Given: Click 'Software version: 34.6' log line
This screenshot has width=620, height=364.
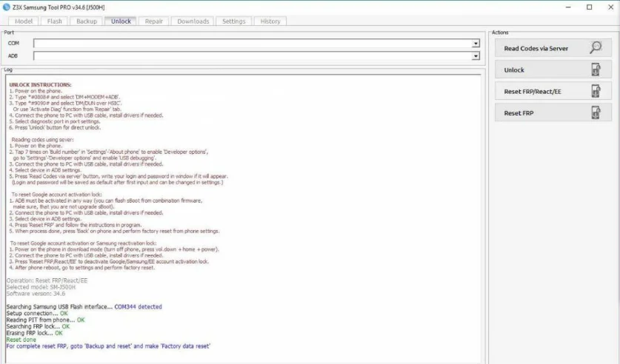Looking at the screenshot, I should (x=36, y=294).
